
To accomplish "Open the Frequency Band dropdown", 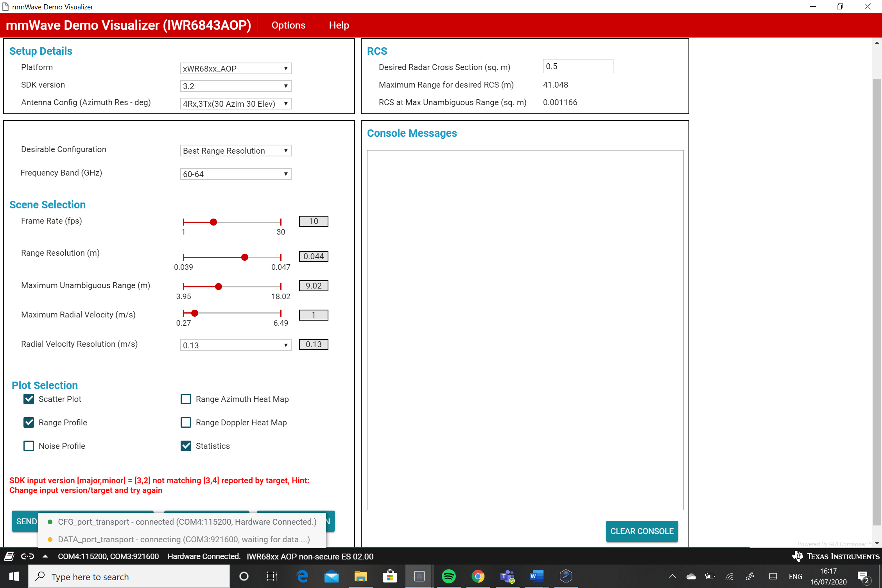I will pos(236,174).
